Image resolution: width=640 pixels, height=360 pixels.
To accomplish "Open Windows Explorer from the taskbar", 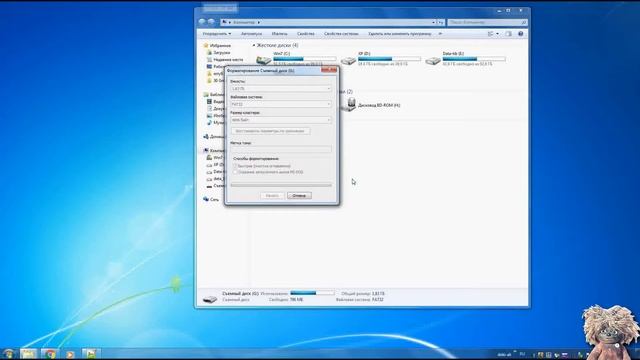I will click(x=28, y=354).
